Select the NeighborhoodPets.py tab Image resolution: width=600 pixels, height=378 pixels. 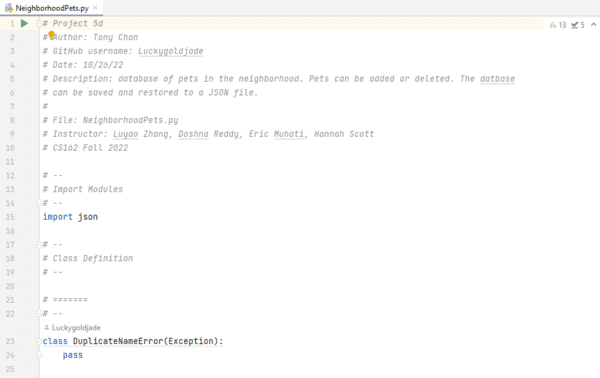pos(52,8)
